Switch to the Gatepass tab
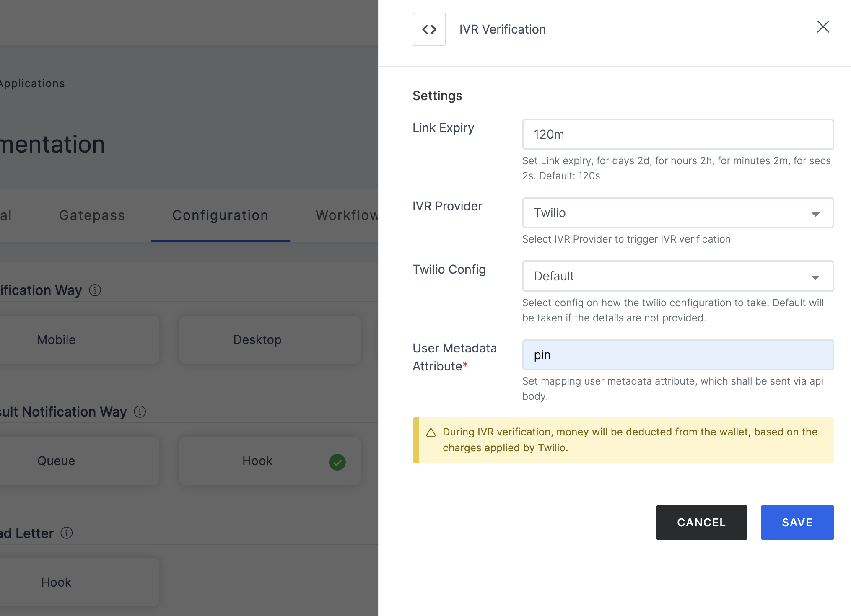This screenshot has width=851, height=616. click(x=92, y=215)
